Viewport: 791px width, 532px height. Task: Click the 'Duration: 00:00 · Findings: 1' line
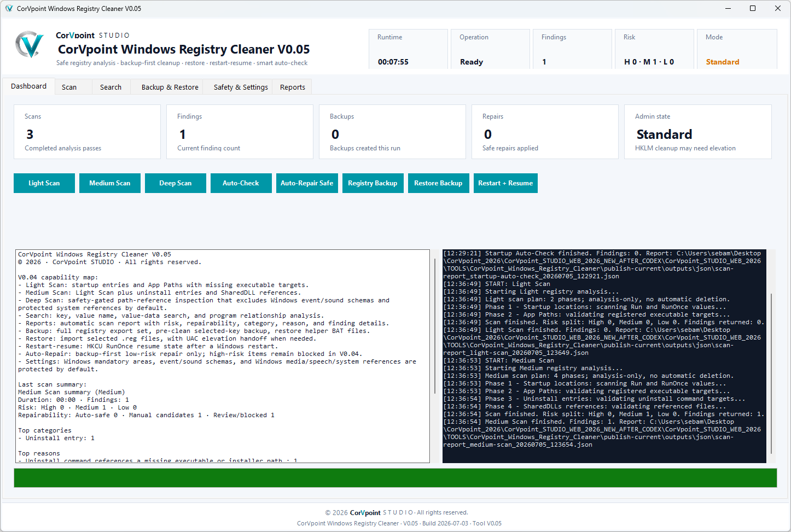74,400
